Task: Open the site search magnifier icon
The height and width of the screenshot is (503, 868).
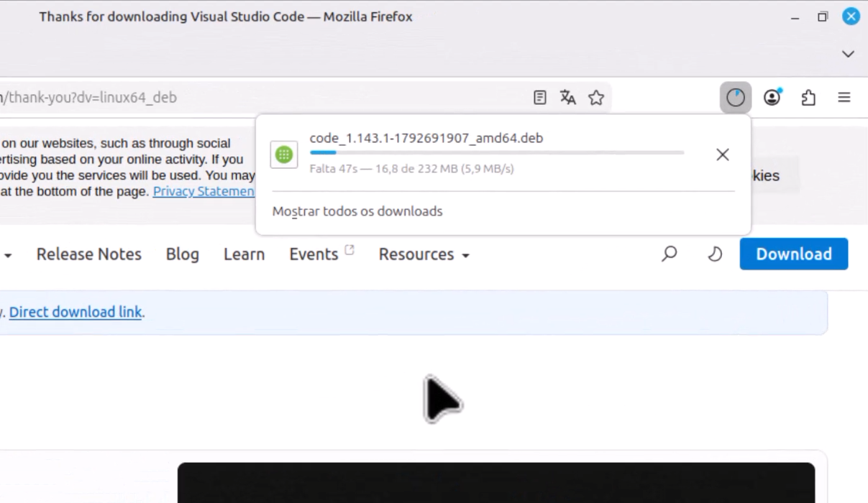Action: point(670,254)
